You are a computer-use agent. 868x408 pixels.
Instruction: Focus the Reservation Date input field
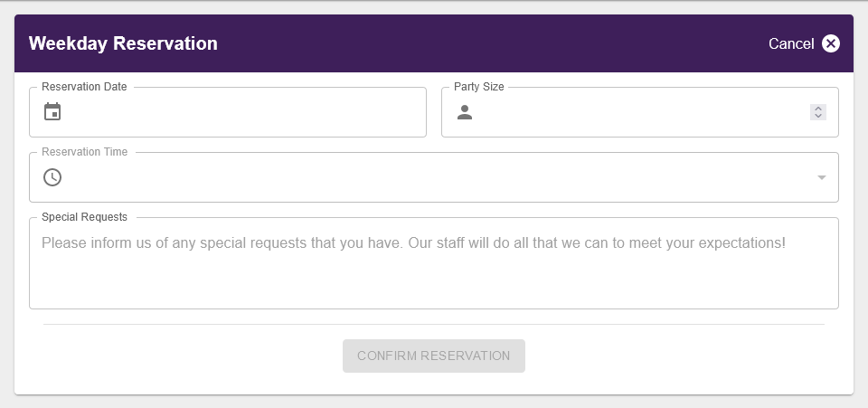tap(244, 112)
